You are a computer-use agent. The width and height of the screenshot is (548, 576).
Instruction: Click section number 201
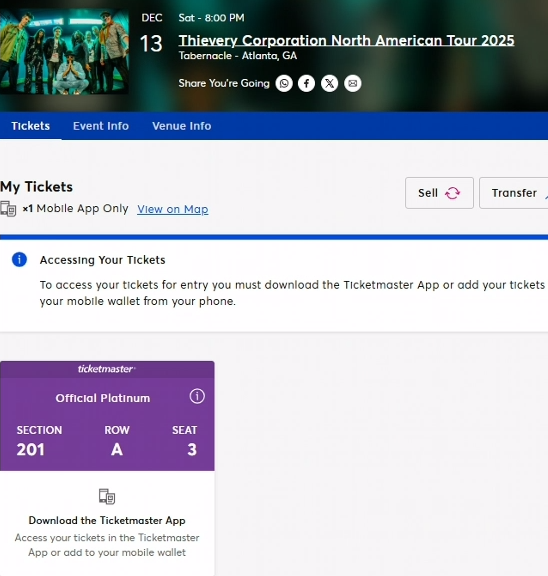coord(30,450)
